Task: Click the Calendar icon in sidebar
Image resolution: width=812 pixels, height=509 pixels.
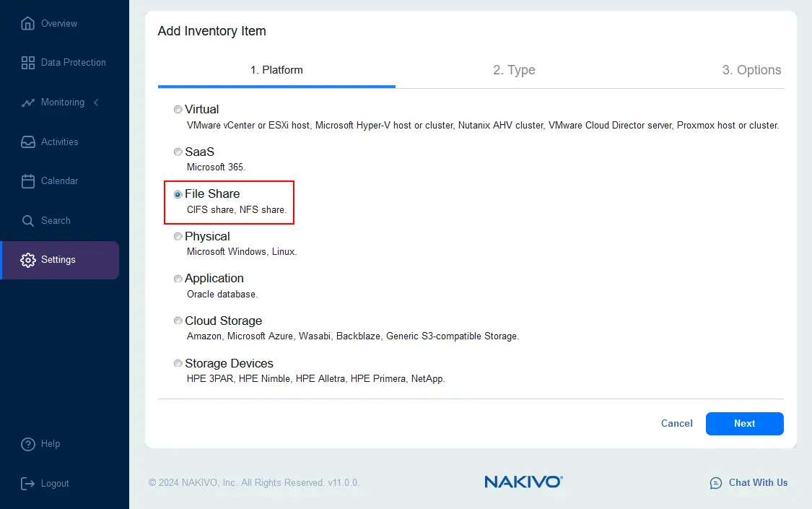Action: pos(28,180)
